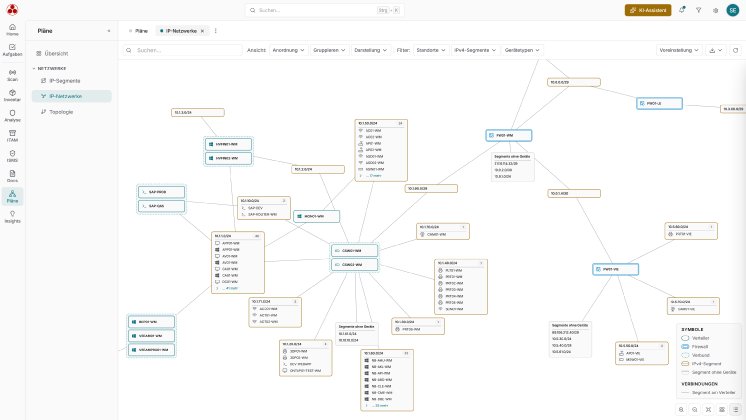Open Insights in the left sidebar
This screenshot has width=746, height=420.
click(12, 217)
